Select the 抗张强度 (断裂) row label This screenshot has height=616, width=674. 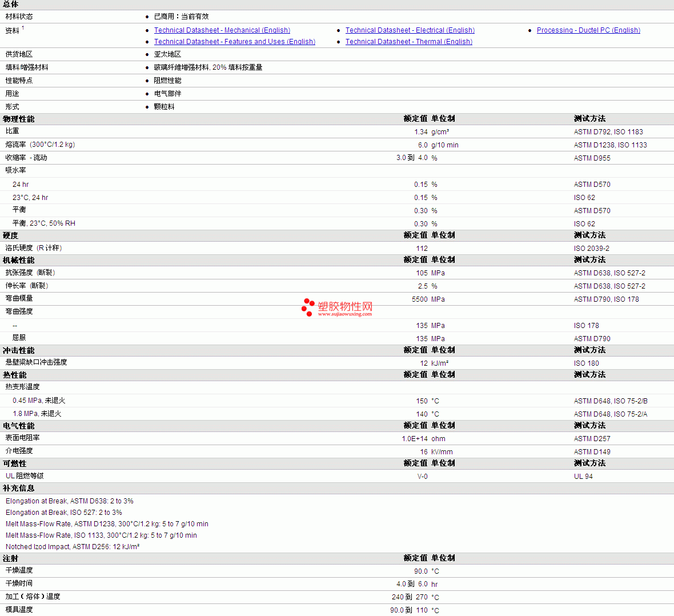click(30, 273)
